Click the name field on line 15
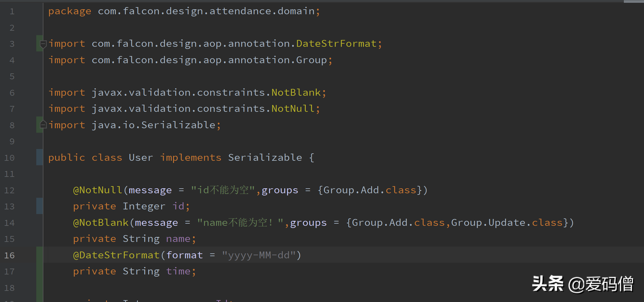The width and height of the screenshot is (644, 302). 178,239
